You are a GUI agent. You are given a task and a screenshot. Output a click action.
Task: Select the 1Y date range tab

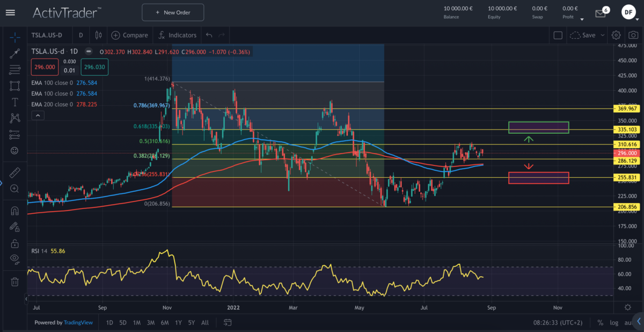pos(178,322)
